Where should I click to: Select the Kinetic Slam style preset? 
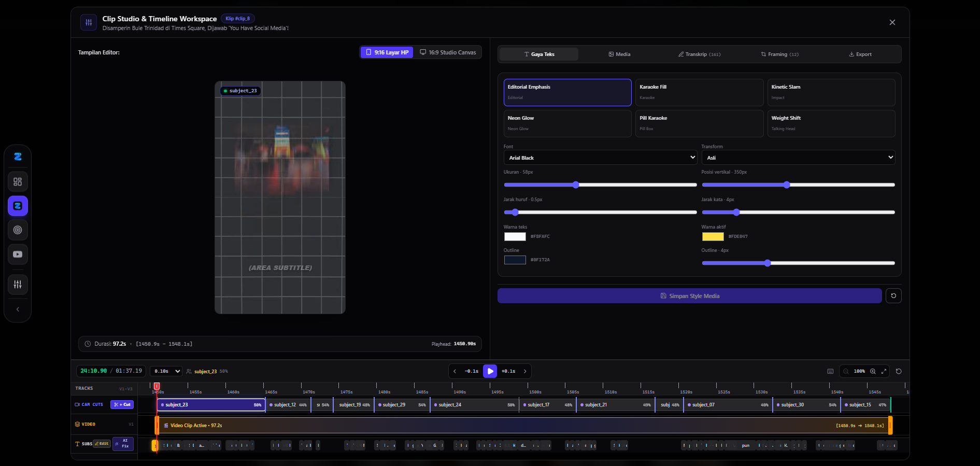click(x=831, y=92)
